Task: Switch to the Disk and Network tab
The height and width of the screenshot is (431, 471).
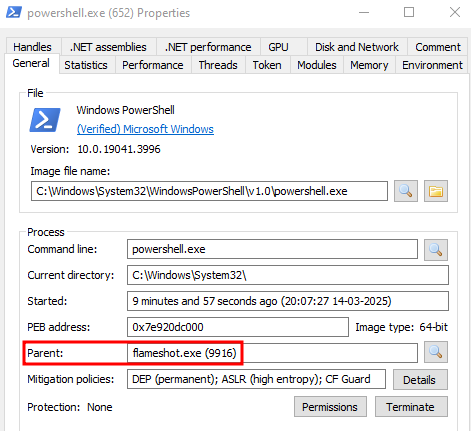Action: click(357, 47)
